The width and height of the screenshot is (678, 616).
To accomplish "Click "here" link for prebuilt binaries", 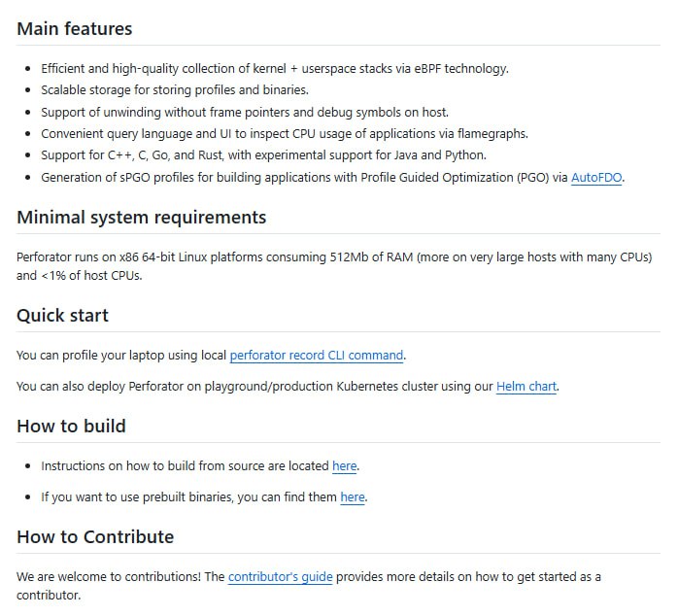I will pos(353,497).
